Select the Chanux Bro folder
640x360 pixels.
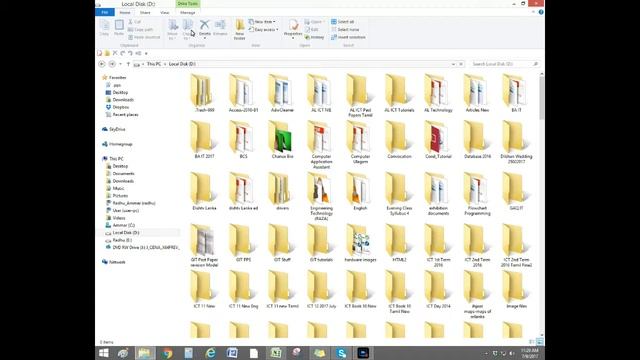pos(282,140)
